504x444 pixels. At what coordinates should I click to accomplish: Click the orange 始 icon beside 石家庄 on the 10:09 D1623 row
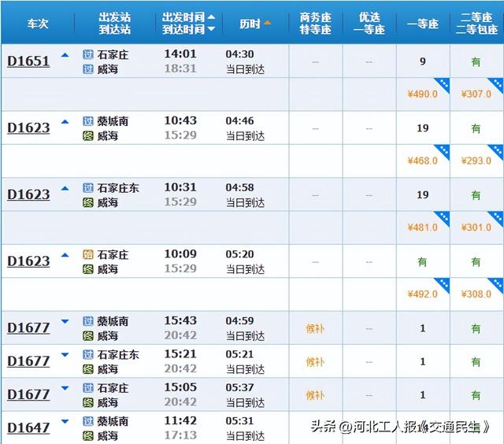click(88, 254)
